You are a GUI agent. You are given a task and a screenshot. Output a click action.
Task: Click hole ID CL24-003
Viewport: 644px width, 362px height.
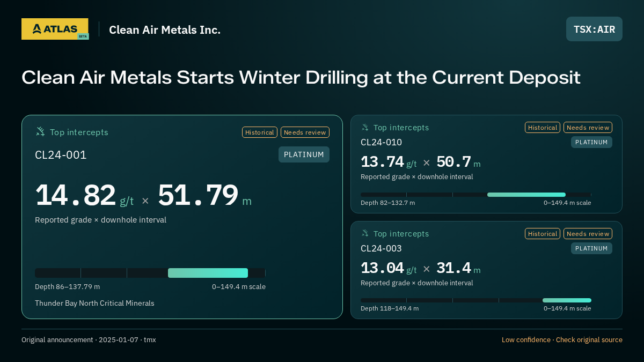[381, 248]
